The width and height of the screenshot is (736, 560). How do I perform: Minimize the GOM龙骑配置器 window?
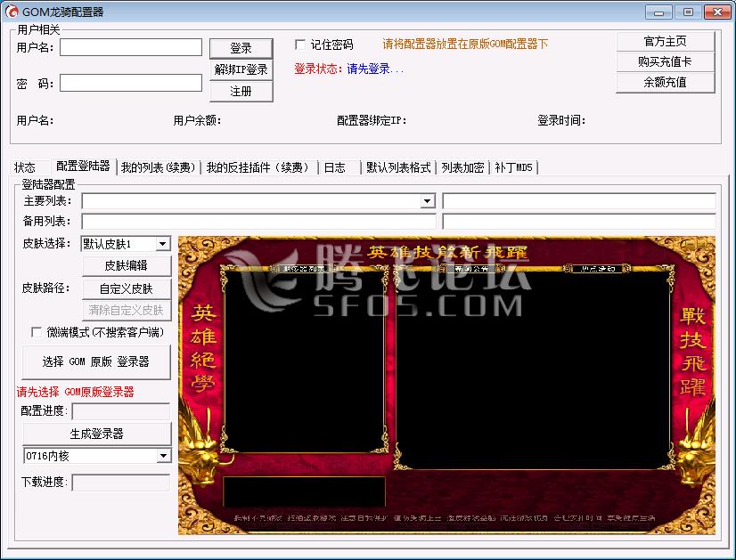tap(658, 12)
